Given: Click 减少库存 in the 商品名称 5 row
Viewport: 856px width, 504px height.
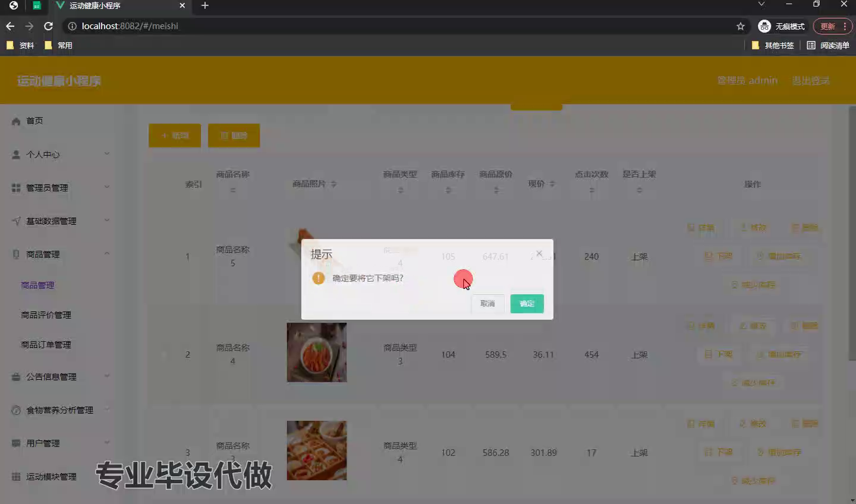Looking at the screenshot, I should point(753,285).
